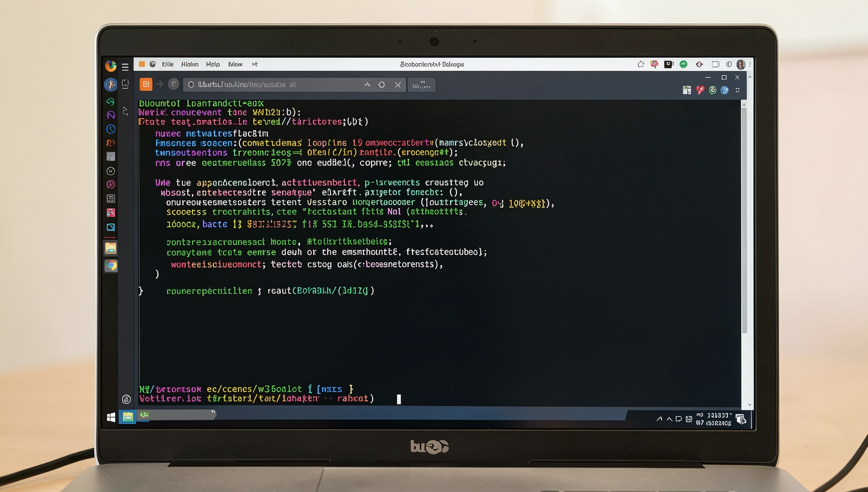This screenshot has height=492, width=868.
Task: Click the green round icon beside the heart
Action: coord(712,90)
